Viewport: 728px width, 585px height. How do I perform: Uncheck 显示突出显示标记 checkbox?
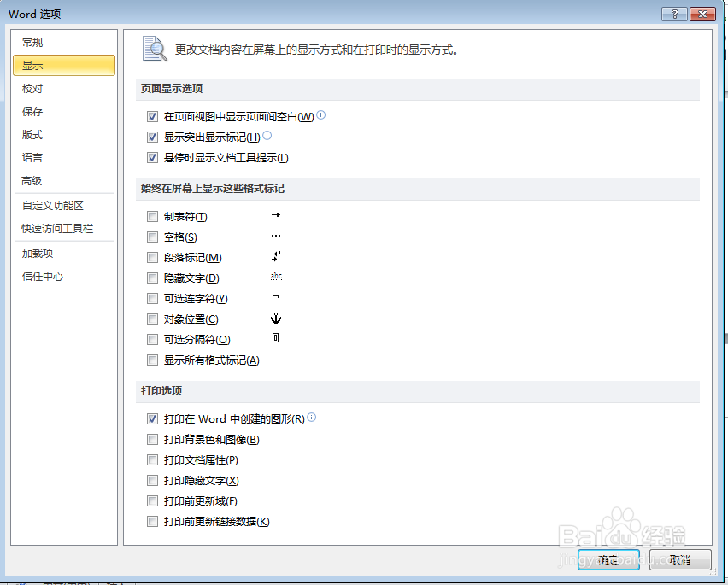[152, 137]
